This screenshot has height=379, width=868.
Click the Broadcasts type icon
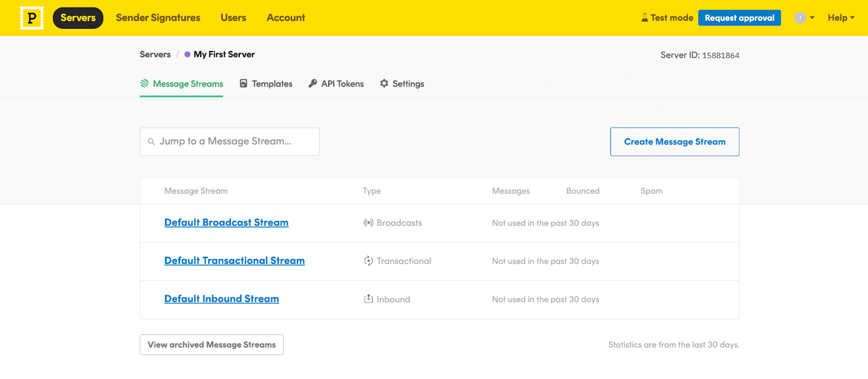click(x=368, y=223)
